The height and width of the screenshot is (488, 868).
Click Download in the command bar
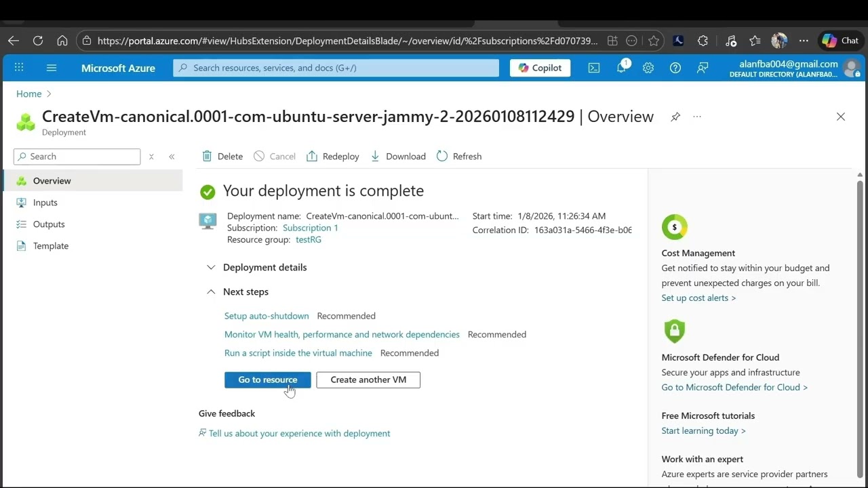click(x=398, y=157)
